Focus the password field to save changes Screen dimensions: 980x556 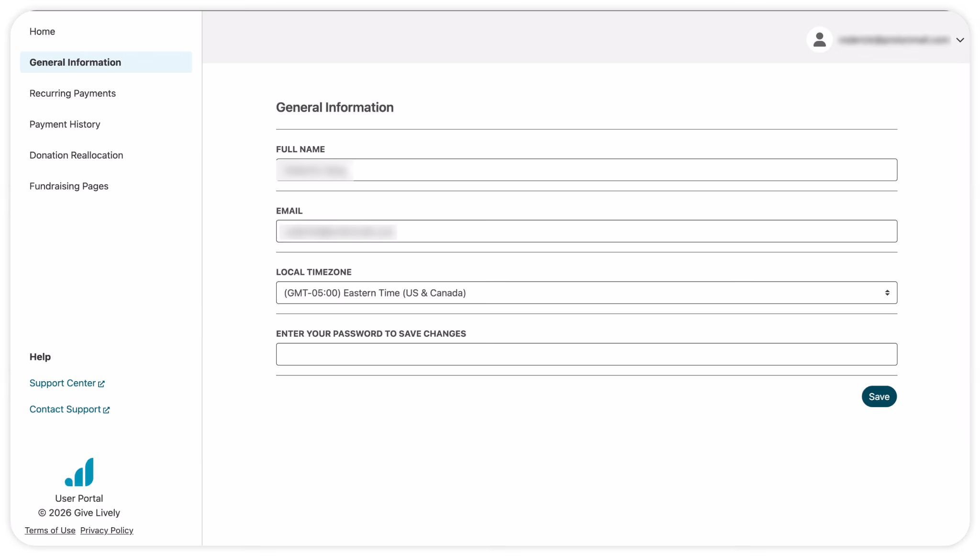pos(586,354)
